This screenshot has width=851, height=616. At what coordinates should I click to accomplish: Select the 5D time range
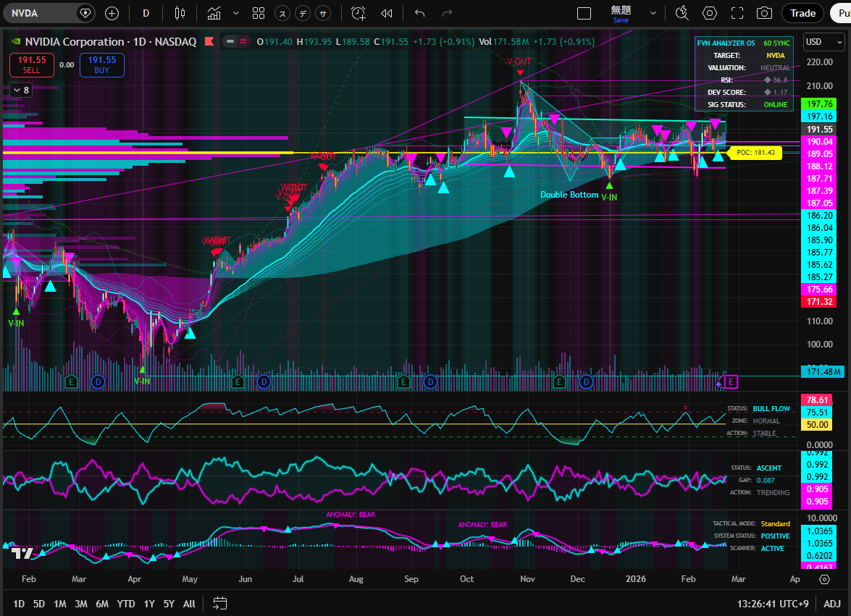pyautogui.click(x=39, y=604)
